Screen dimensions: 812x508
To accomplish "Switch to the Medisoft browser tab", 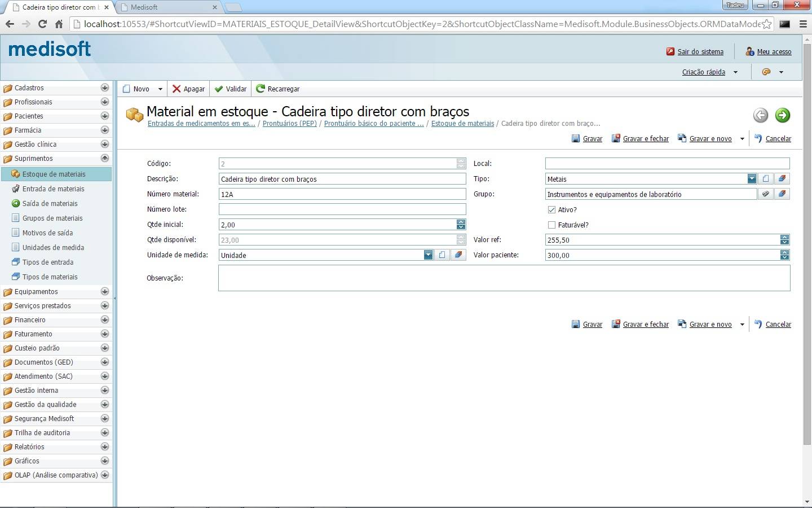I will 169,7.
